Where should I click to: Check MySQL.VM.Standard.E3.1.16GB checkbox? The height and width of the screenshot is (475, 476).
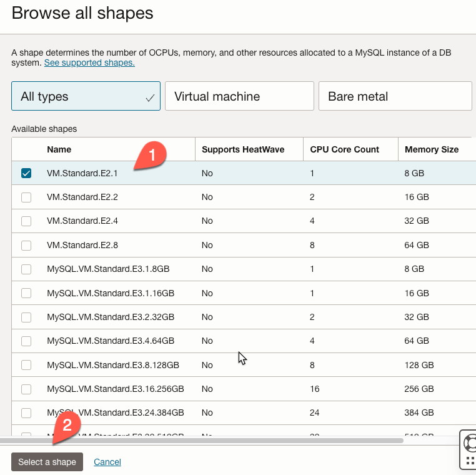(26, 293)
